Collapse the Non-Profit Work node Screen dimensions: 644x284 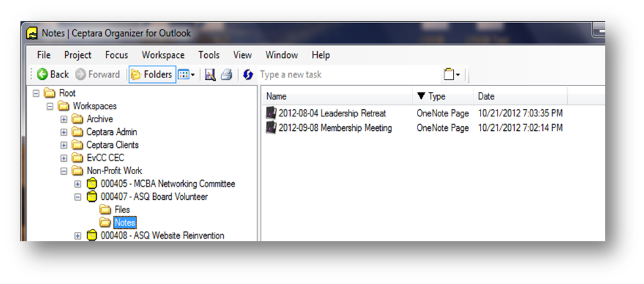click(64, 171)
